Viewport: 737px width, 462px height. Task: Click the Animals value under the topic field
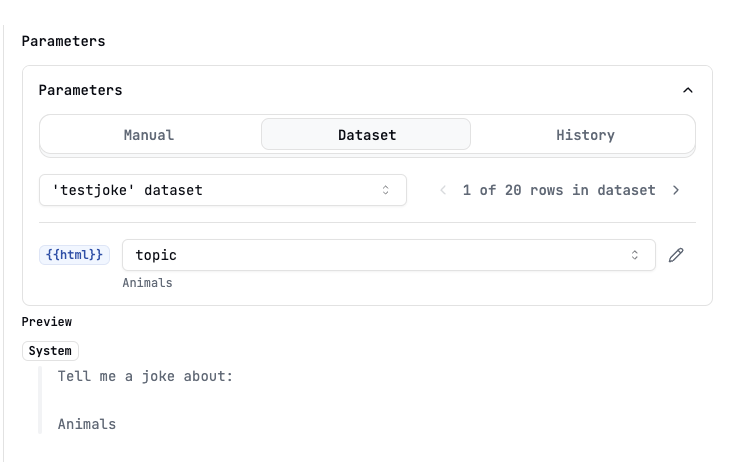point(148,283)
